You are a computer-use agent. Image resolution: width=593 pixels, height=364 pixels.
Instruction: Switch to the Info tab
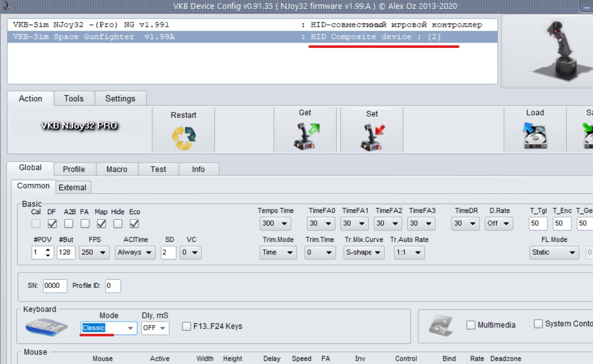click(x=198, y=169)
